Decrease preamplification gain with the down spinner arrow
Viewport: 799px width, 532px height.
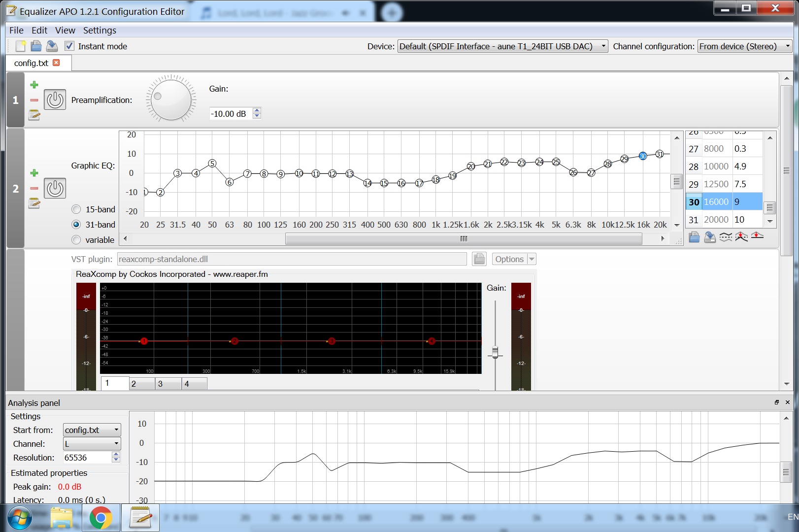coord(257,116)
